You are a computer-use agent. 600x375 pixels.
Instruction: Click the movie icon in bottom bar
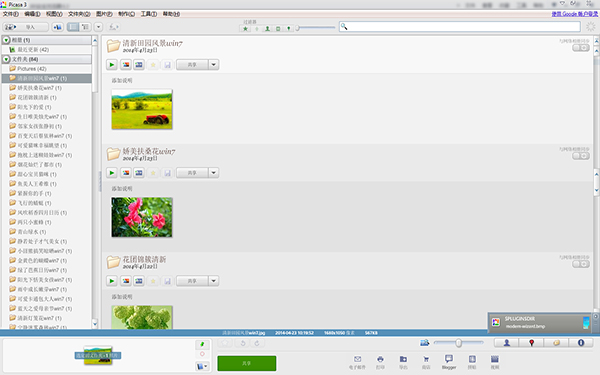point(495,362)
